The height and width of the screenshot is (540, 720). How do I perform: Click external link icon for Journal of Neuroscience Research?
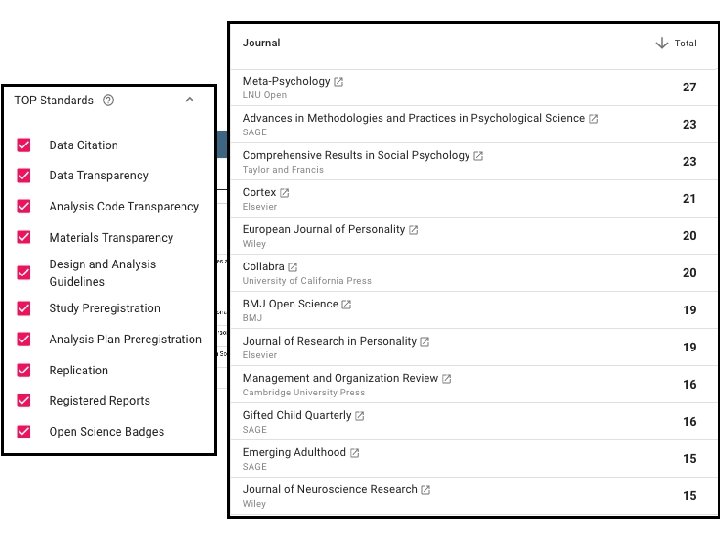(x=425, y=490)
